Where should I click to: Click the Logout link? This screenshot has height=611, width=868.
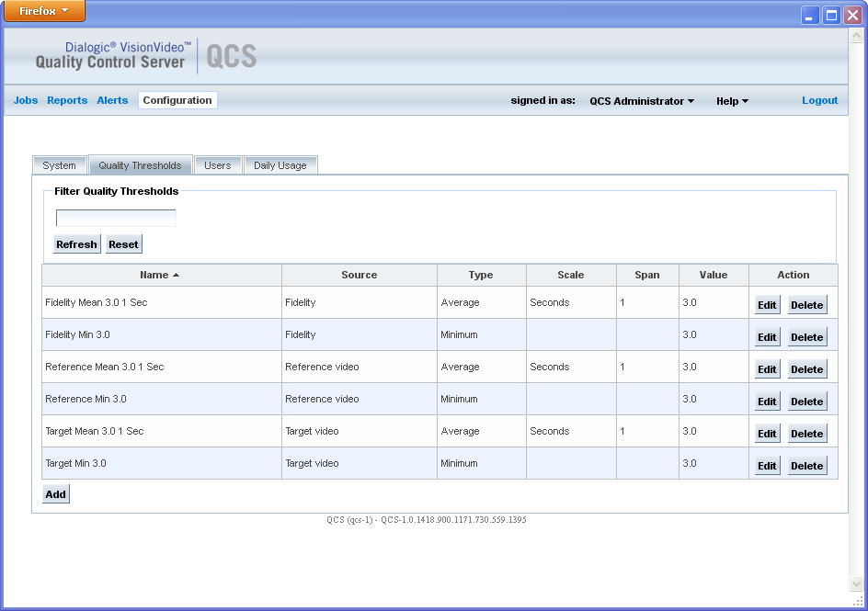click(818, 100)
